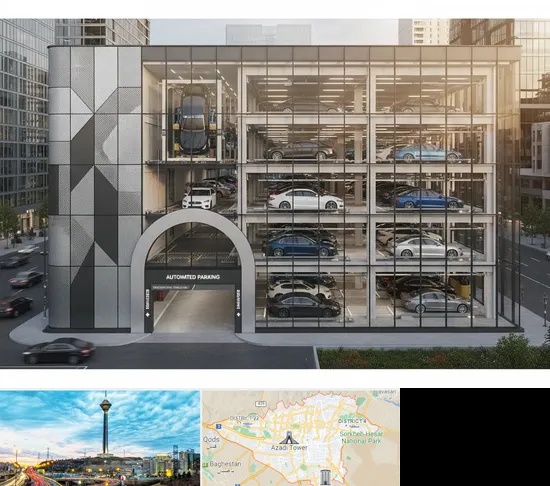Select the DISTRICT 4 label on map

tap(352, 421)
